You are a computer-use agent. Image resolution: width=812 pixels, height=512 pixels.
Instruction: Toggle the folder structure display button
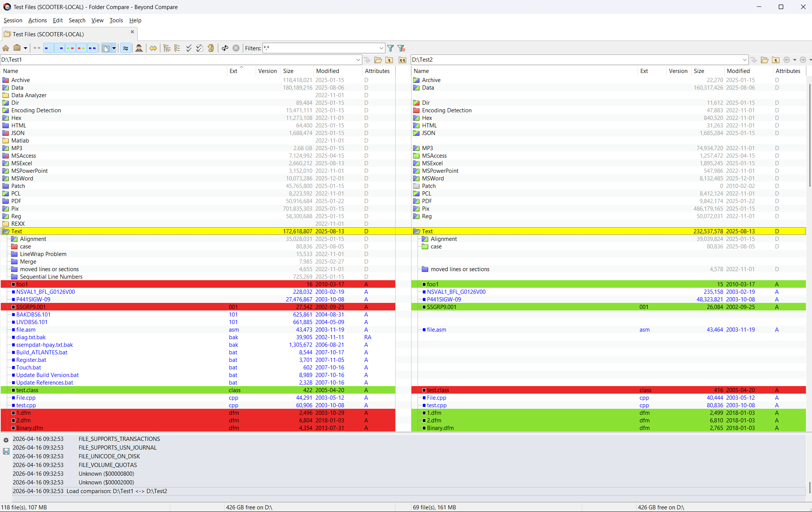pyautogui.click(x=106, y=48)
